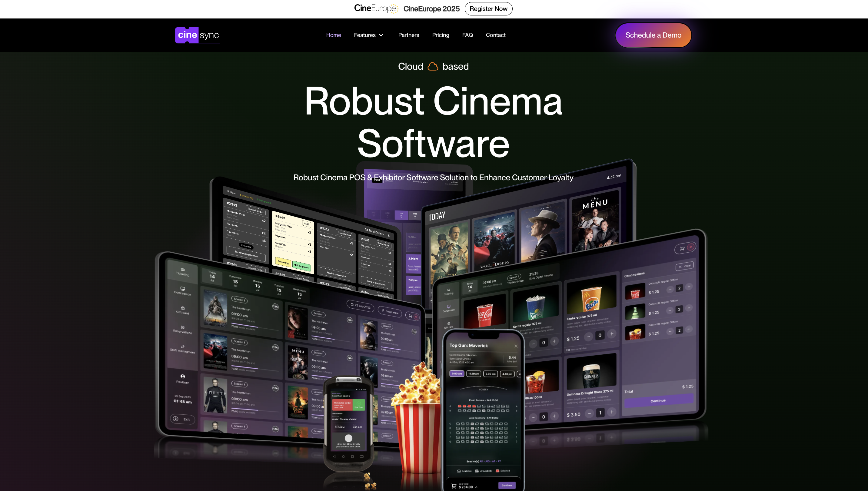Select the 2.30 pm showtime on phone
Screen dimensions: 868x491
[x=490, y=374]
